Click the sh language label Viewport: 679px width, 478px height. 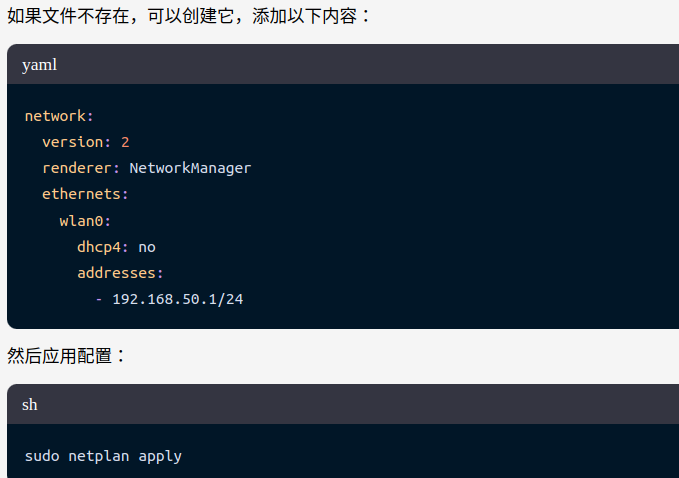click(x=30, y=404)
